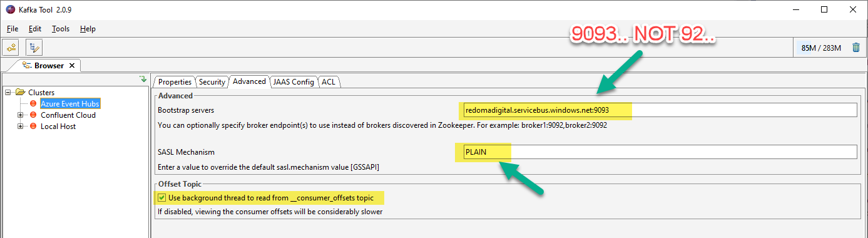Screen dimensions: 868x238
Task: Click the Bootstrap servers input field
Action: tap(658, 110)
